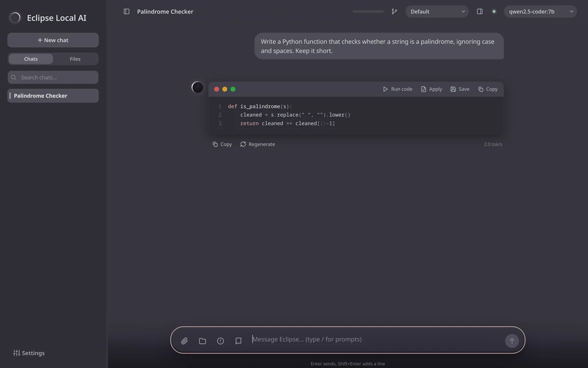
Task: Select the Palindrome Checker chat in sidebar
Action: pos(53,96)
